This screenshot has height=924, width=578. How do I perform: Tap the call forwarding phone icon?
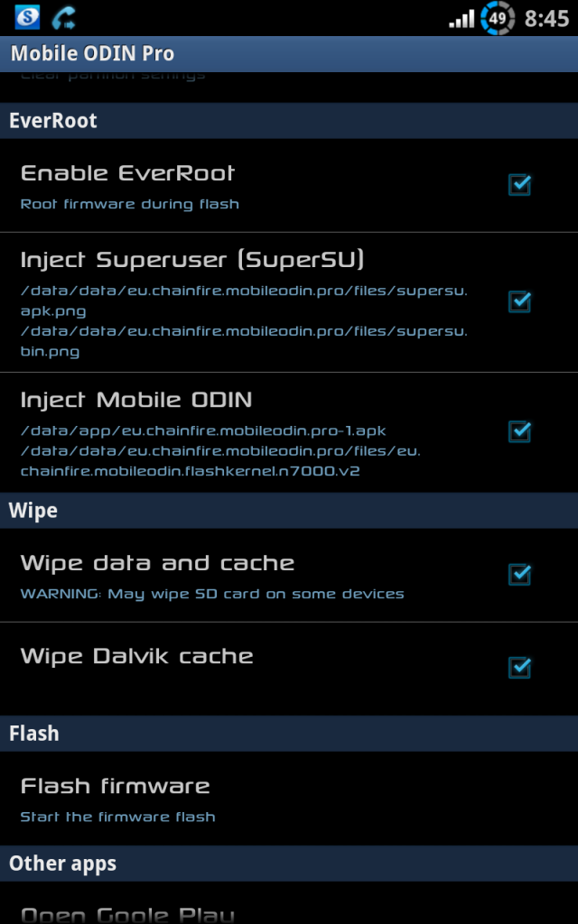click(x=63, y=18)
